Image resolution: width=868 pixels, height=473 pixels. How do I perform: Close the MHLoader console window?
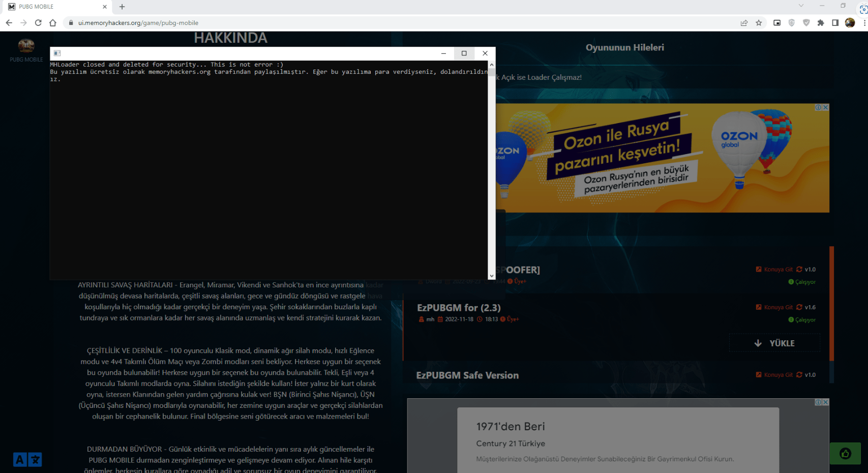485,53
